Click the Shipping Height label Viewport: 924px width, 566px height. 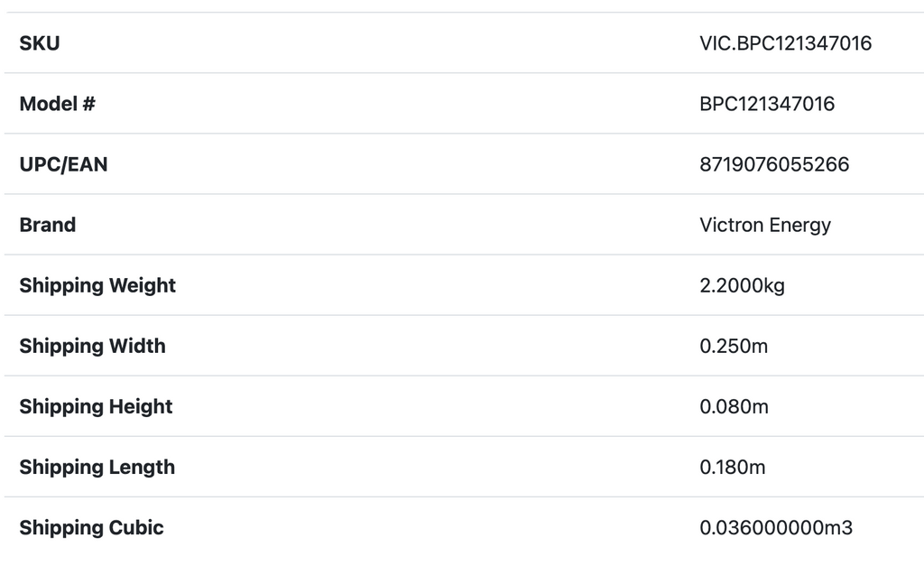pyautogui.click(x=96, y=406)
